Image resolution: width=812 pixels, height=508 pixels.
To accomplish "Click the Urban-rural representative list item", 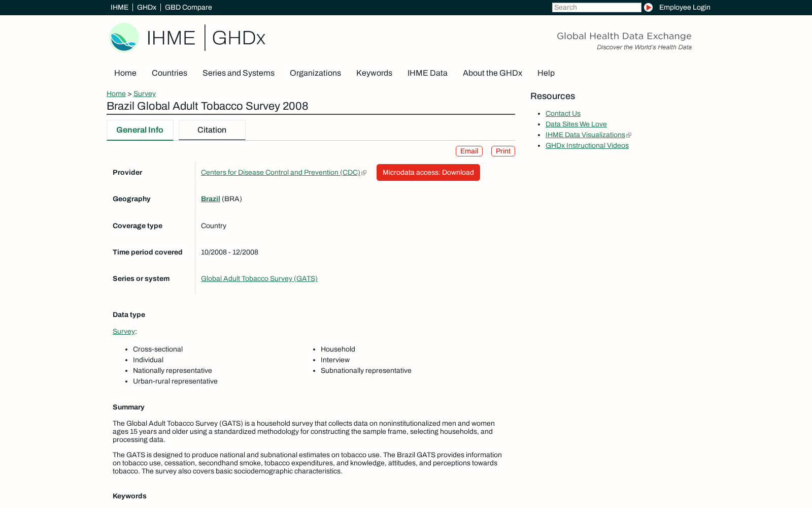I will point(175,382).
